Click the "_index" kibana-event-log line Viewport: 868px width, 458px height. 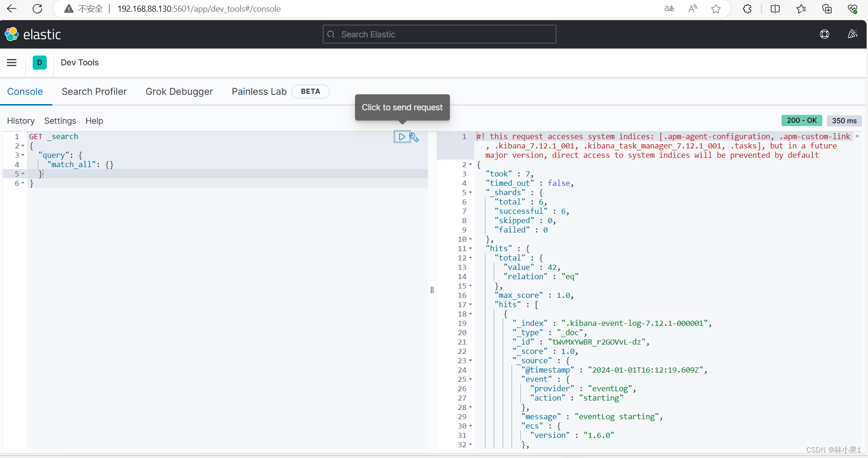point(612,324)
